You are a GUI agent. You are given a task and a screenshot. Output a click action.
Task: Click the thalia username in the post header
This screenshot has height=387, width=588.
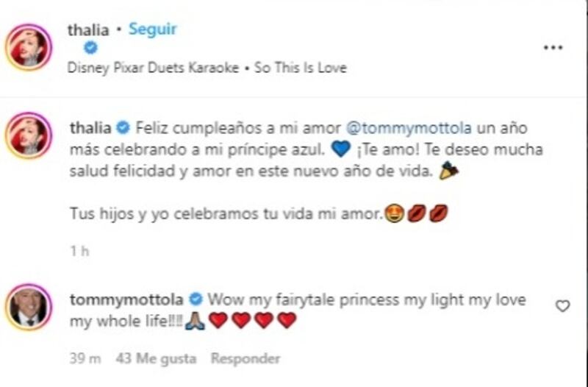click(89, 30)
